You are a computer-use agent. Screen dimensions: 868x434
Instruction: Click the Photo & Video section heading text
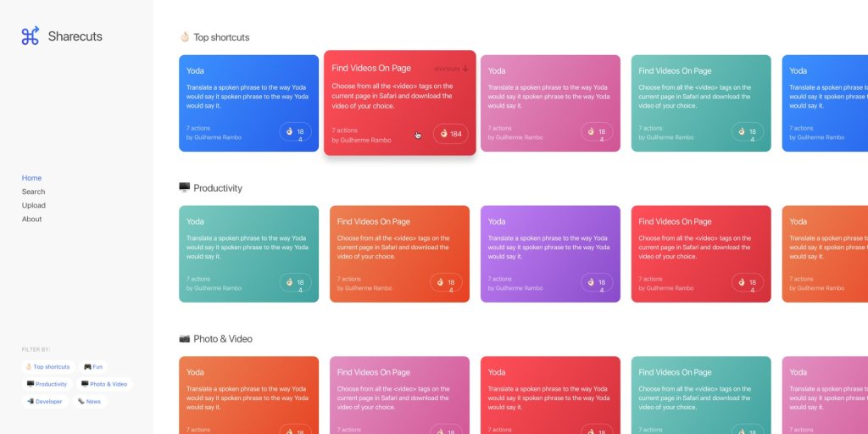point(223,339)
